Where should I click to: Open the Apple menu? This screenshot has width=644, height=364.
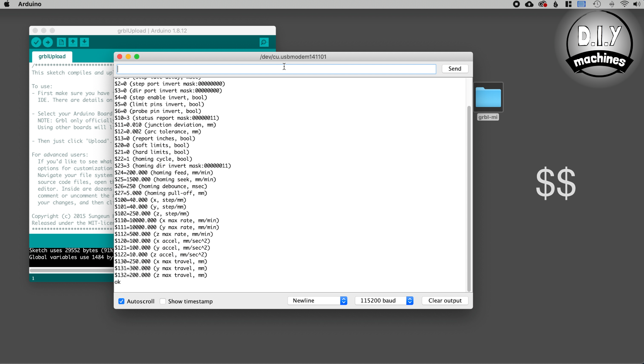[7, 4]
